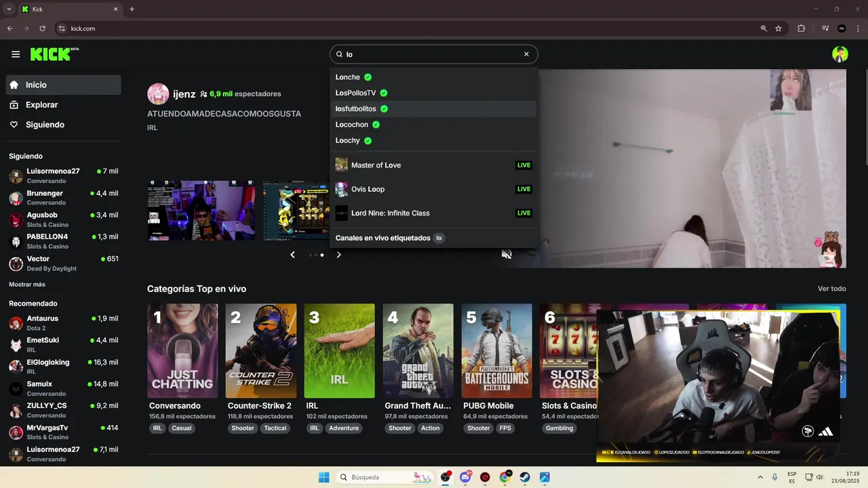Click the Tactical tag under Counter-Strike 2
This screenshot has width=868, height=488.
click(x=275, y=428)
